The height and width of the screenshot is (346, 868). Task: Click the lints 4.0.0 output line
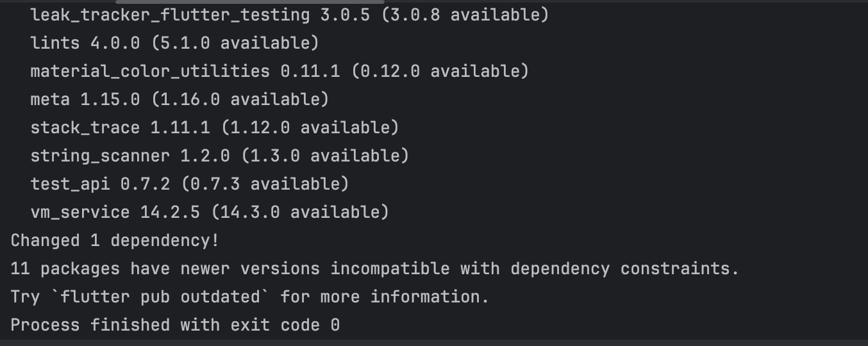click(x=174, y=43)
